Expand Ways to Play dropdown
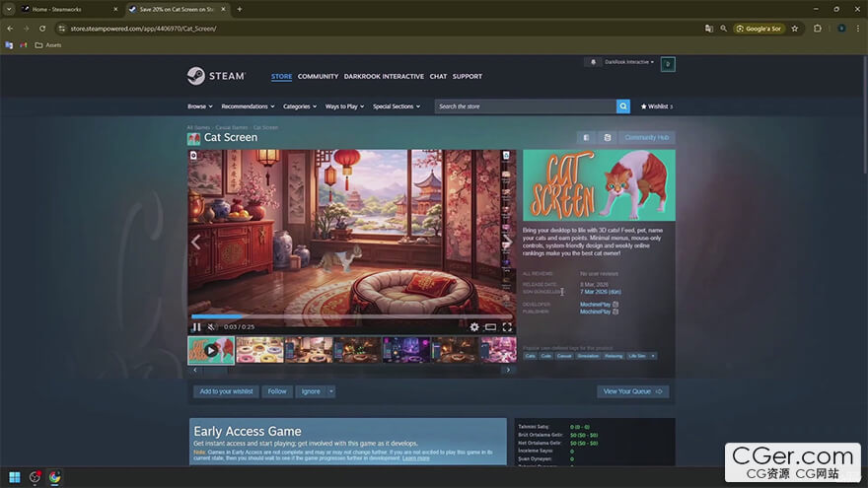 [344, 106]
